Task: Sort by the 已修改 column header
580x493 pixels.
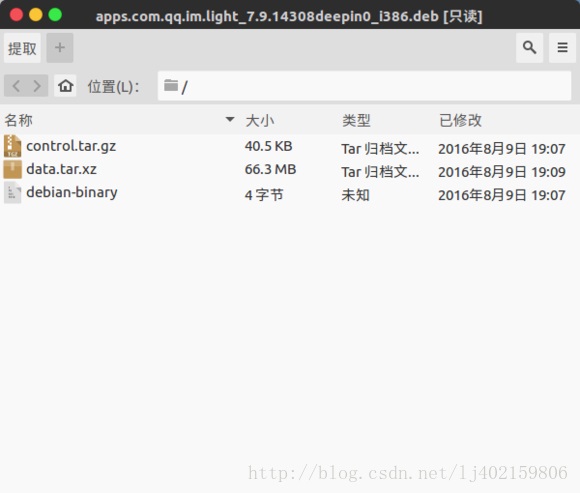Action: [460, 121]
